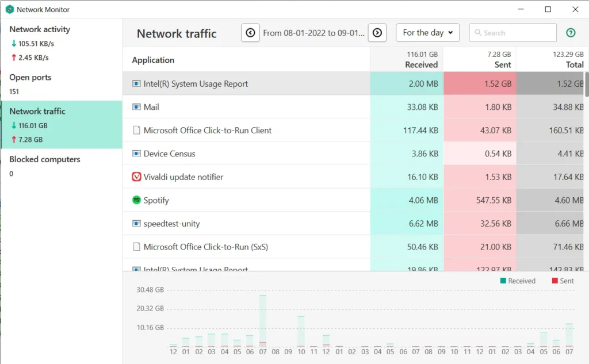Click the search magnifier icon
This screenshot has height=364, width=589.
[x=478, y=33]
